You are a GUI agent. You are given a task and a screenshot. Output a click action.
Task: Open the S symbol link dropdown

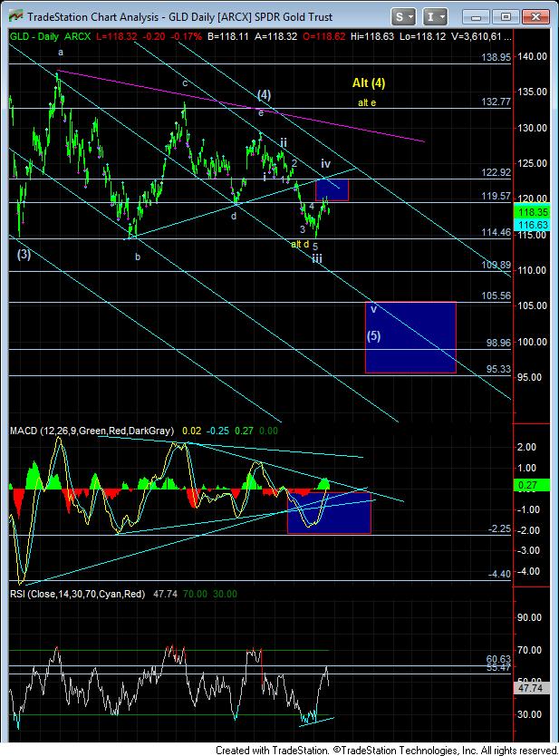click(x=403, y=17)
